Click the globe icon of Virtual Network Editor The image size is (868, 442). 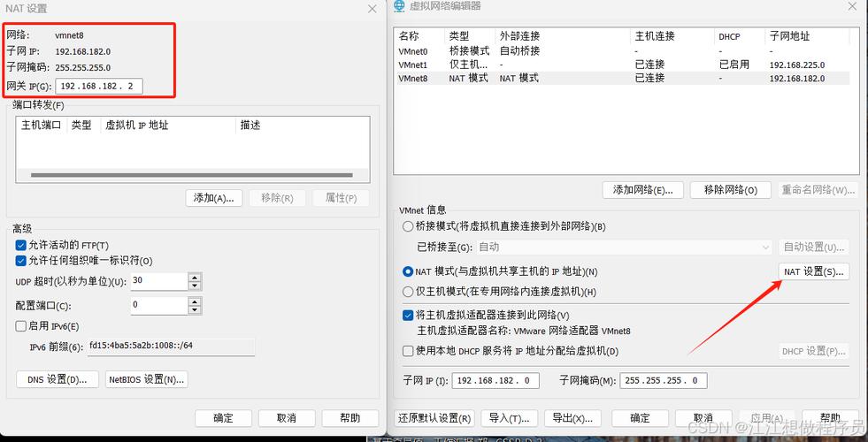click(x=398, y=6)
